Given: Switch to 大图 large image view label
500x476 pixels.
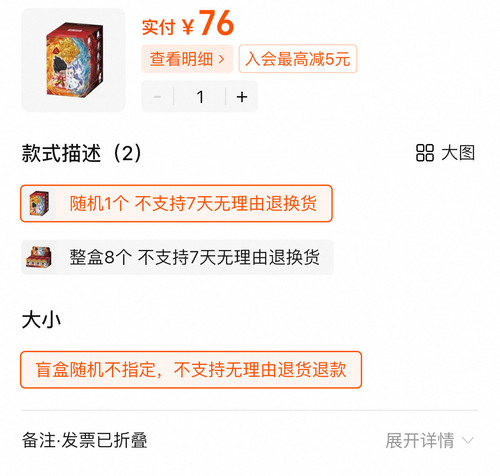Looking at the screenshot, I should [458, 153].
